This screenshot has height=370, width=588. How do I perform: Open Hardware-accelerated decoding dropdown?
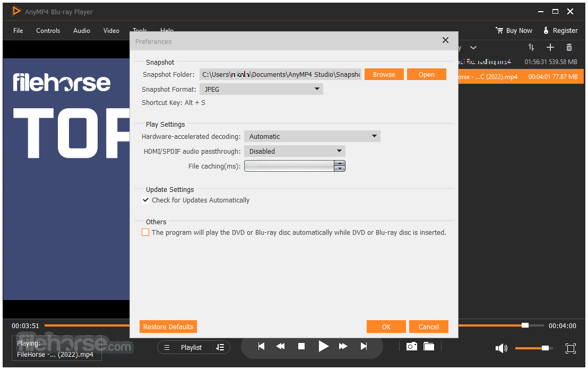[x=313, y=136]
